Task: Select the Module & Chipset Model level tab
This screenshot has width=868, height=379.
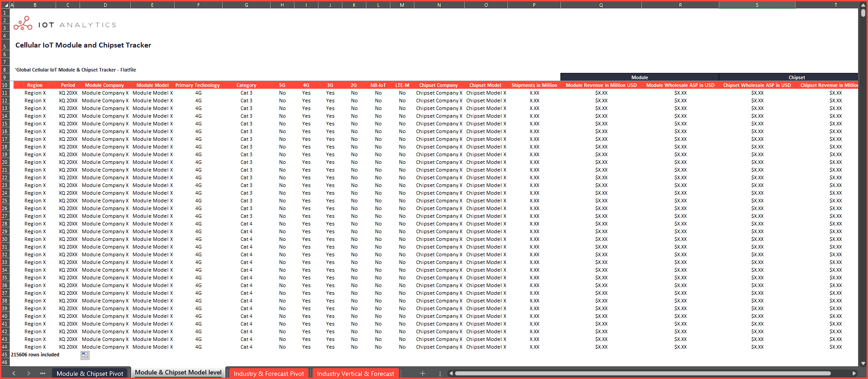Action: click(178, 373)
